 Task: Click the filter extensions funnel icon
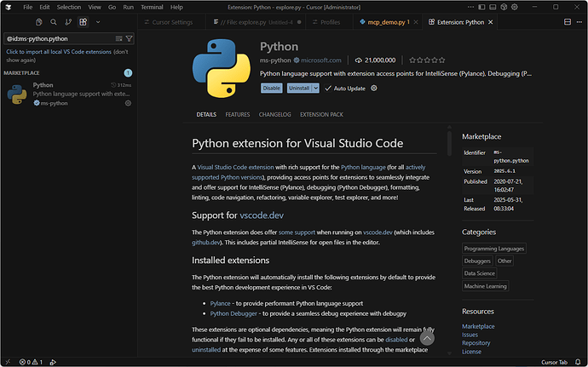[x=129, y=38]
